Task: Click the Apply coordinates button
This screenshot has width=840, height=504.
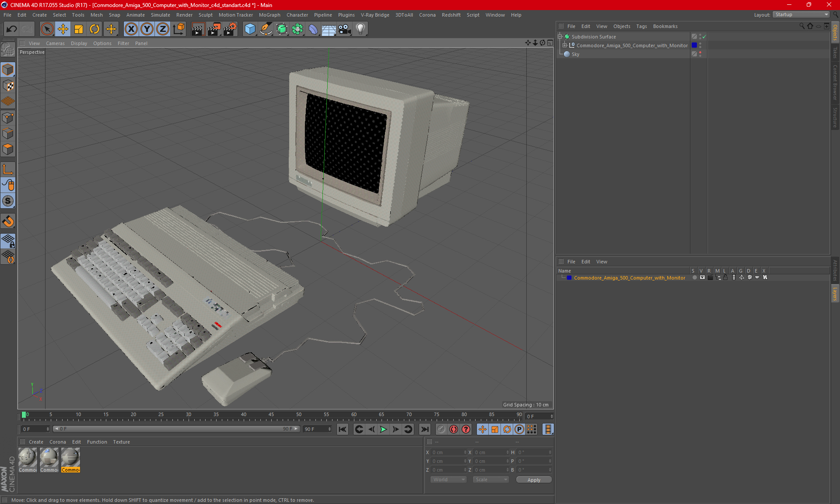Action: click(x=534, y=480)
